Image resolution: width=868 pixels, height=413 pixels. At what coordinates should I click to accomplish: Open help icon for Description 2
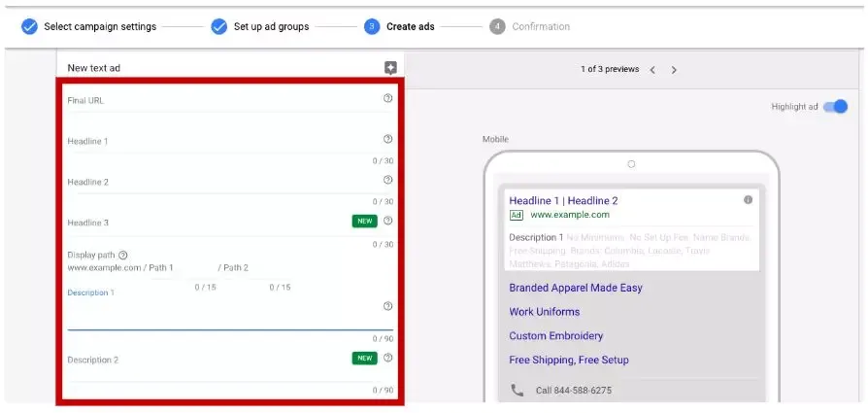pos(387,358)
